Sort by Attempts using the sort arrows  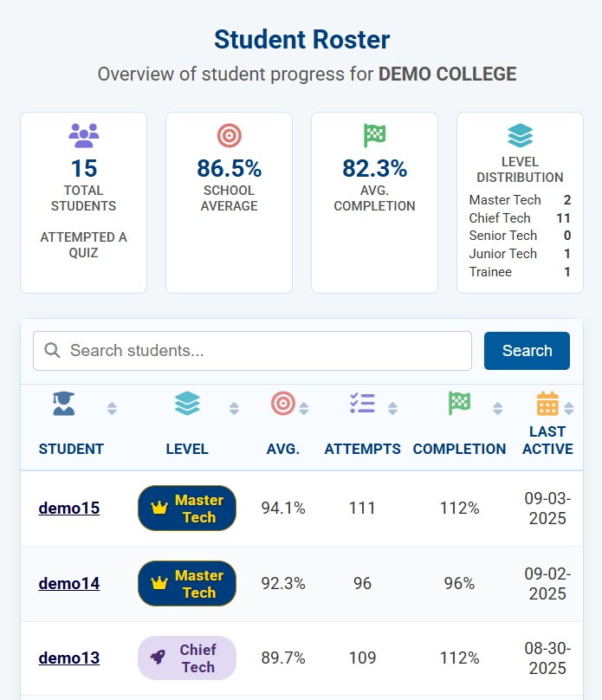coord(392,408)
